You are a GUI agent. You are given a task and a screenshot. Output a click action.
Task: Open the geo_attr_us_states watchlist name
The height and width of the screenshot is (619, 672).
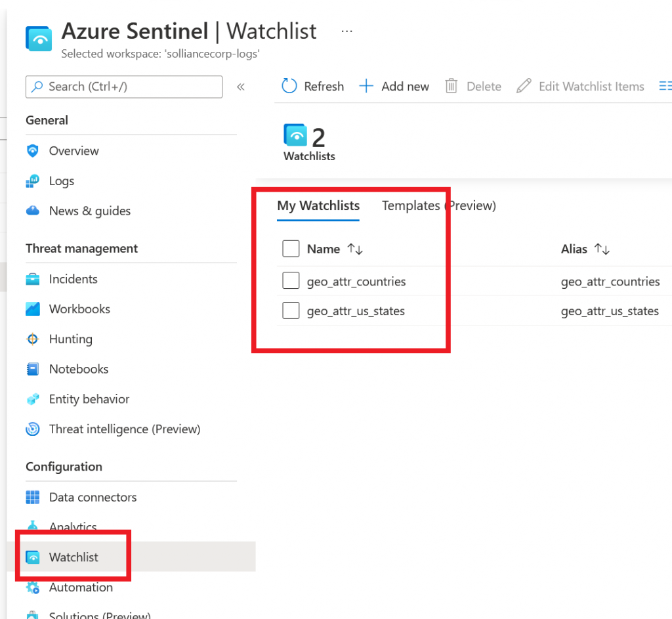(x=356, y=311)
